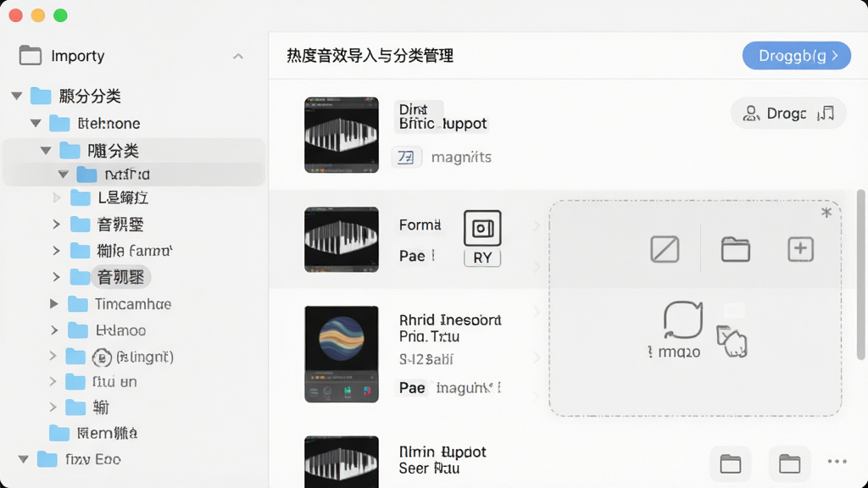Expand the fitu un folder chevron
Viewport: 868px width, 488px height.
(x=53, y=381)
